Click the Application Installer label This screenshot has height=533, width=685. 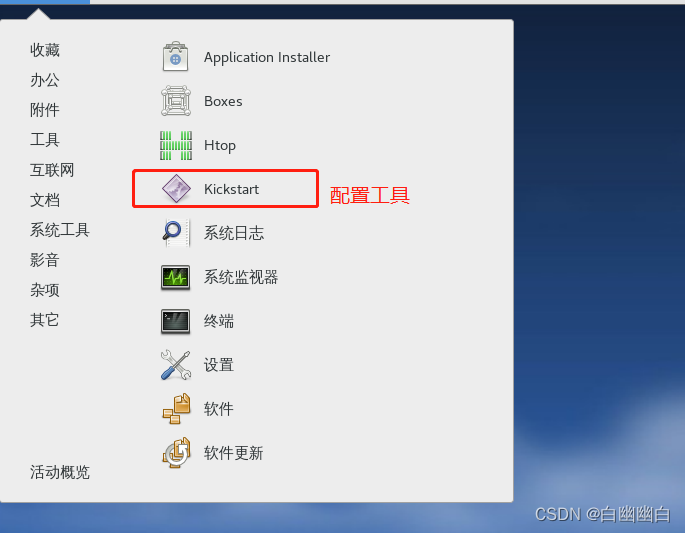pos(266,57)
